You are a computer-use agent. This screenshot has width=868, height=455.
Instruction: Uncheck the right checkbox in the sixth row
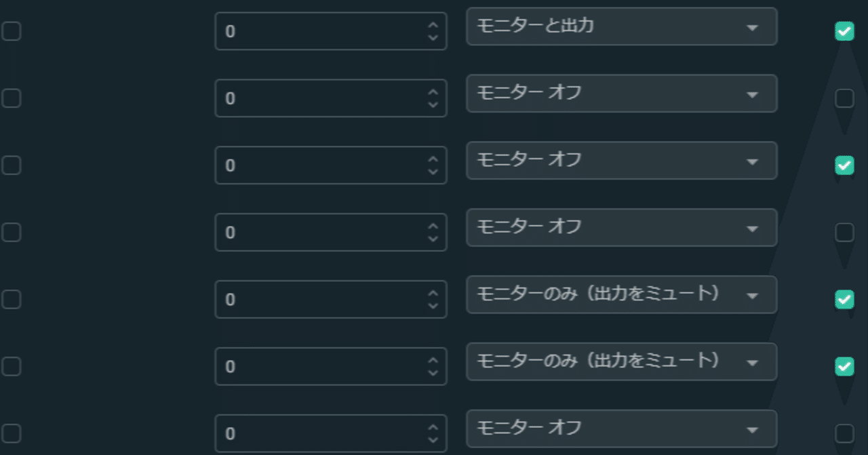(x=844, y=366)
